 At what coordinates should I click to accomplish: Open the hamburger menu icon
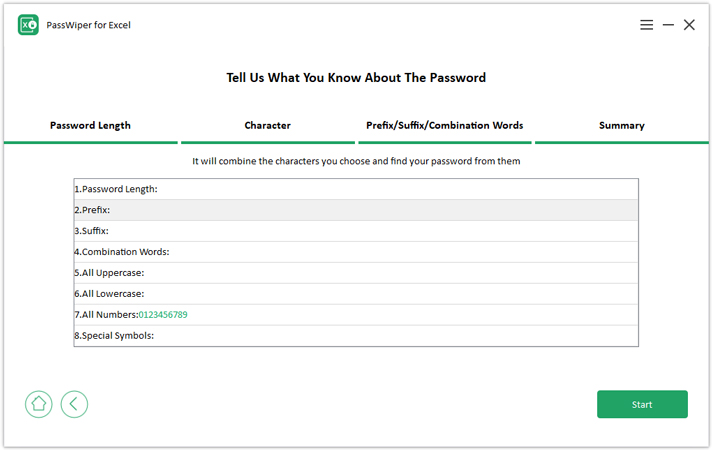pyautogui.click(x=646, y=25)
